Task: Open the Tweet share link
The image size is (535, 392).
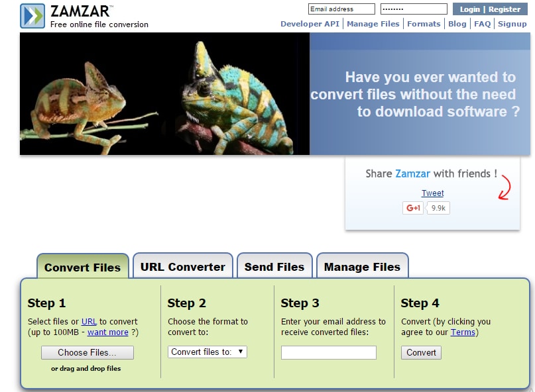Action: [x=433, y=193]
